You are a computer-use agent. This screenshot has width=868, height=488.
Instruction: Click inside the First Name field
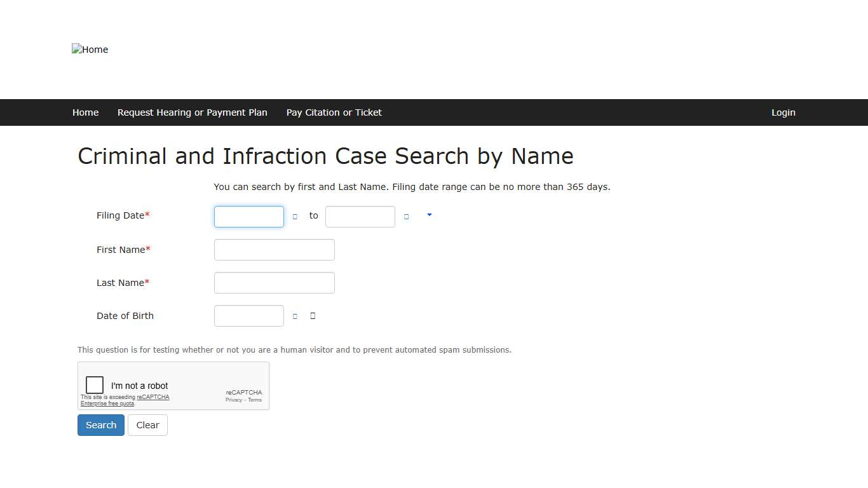click(274, 249)
